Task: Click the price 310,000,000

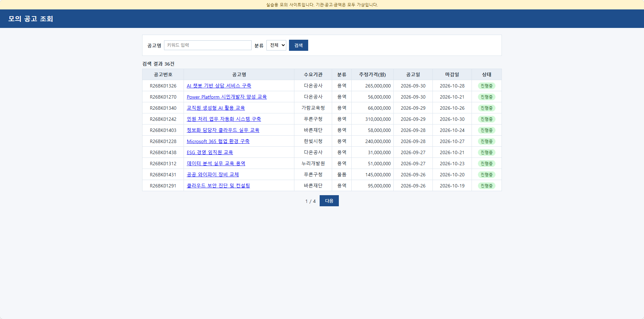Action: pyautogui.click(x=378, y=119)
